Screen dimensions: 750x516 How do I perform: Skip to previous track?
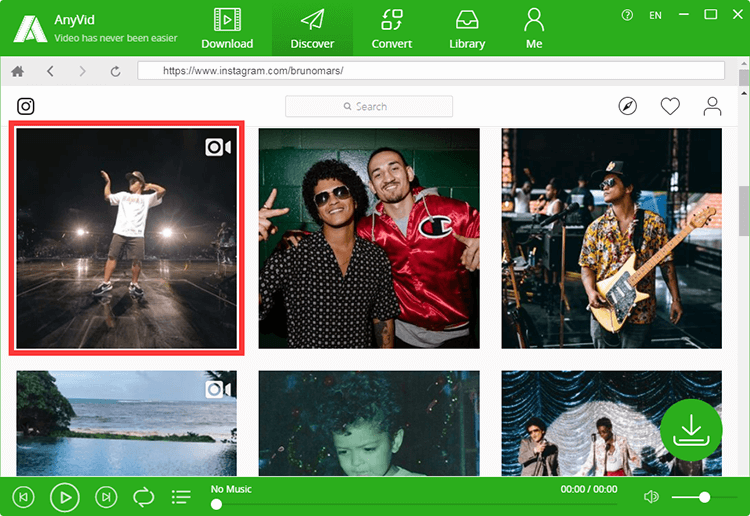tap(23, 497)
